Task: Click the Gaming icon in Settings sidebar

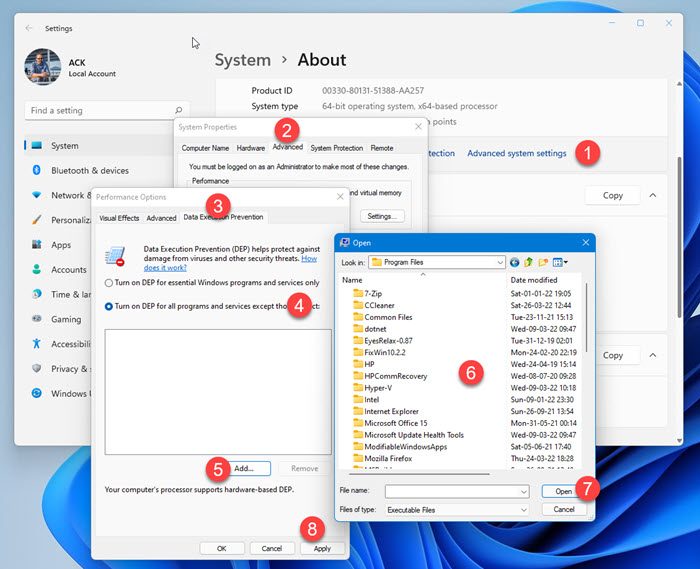Action: coord(37,319)
